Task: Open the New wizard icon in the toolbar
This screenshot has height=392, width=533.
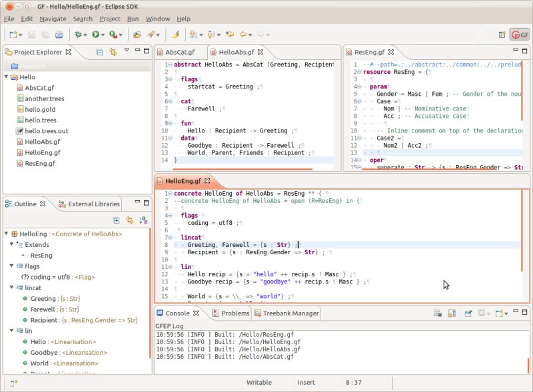Action: (14, 33)
